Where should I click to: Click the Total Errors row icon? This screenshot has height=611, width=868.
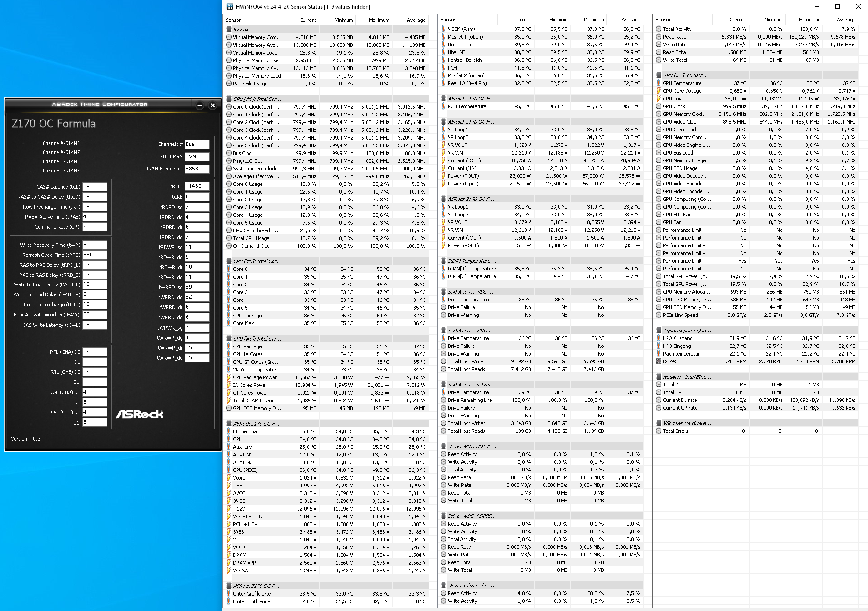(659, 431)
